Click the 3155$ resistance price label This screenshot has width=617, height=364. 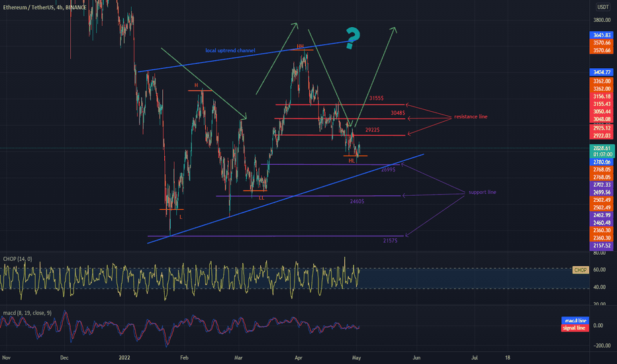pyautogui.click(x=376, y=98)
